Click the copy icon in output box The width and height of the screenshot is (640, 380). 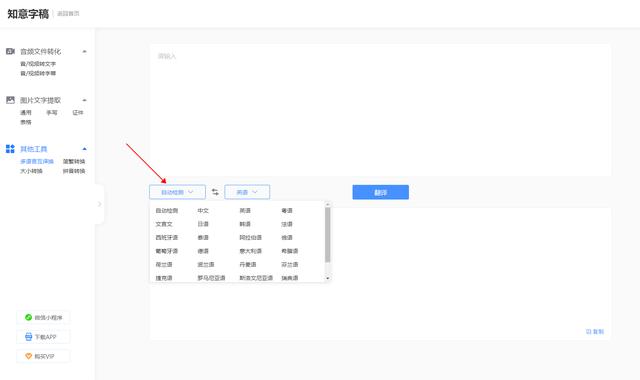click(x=589, y=331)
